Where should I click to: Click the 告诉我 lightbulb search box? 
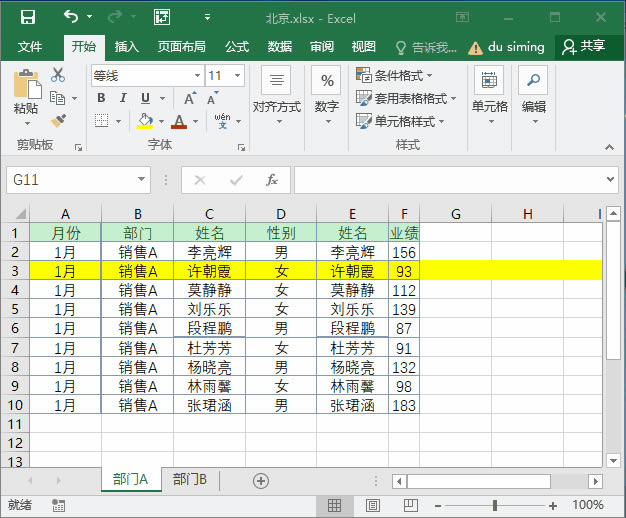[x=426, y=48]
